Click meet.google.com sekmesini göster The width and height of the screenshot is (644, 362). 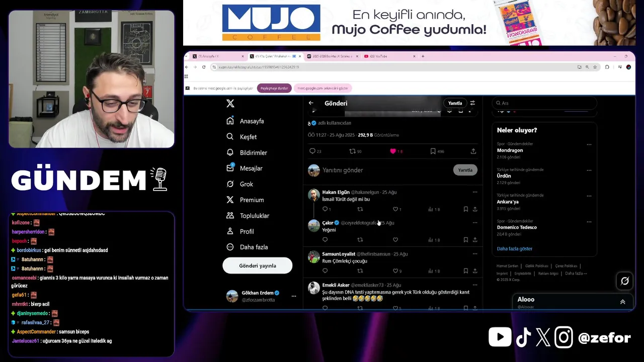[x=323, y=88]
